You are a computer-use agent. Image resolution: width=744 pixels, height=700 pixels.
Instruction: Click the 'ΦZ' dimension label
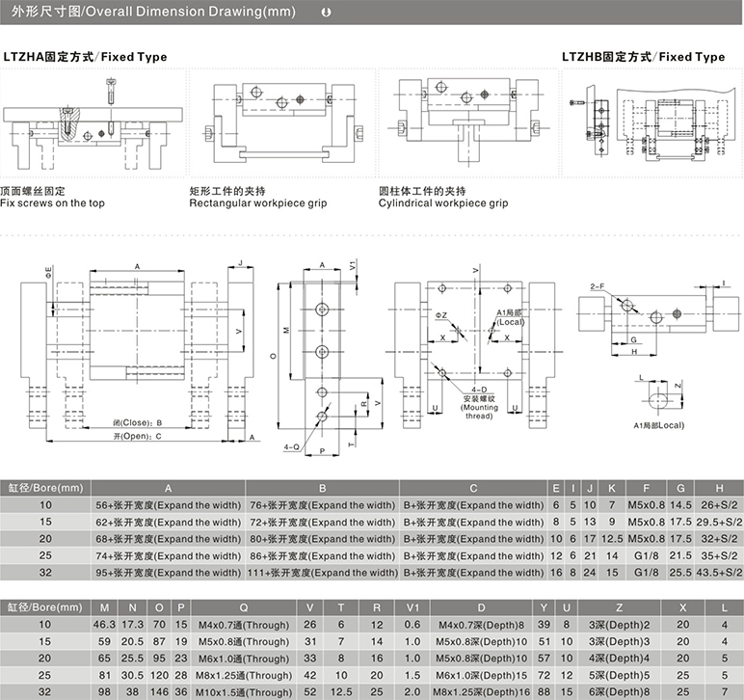(x=441, y=315)
